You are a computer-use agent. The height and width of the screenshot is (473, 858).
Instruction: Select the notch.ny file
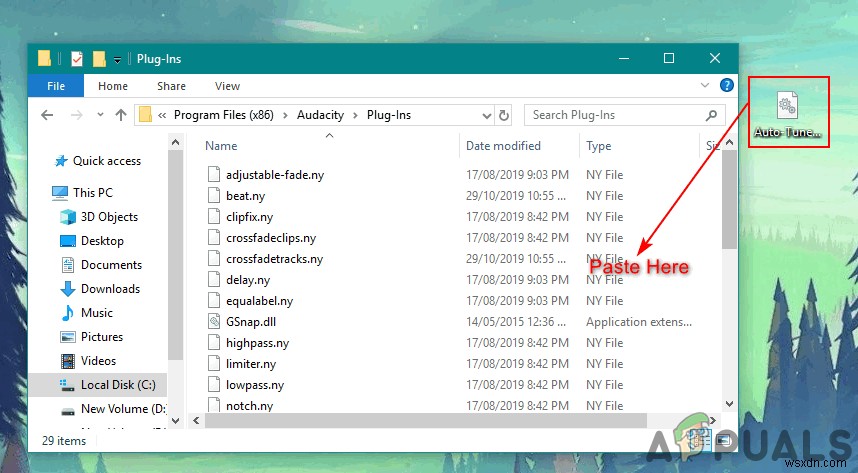(x=250, y=406)
